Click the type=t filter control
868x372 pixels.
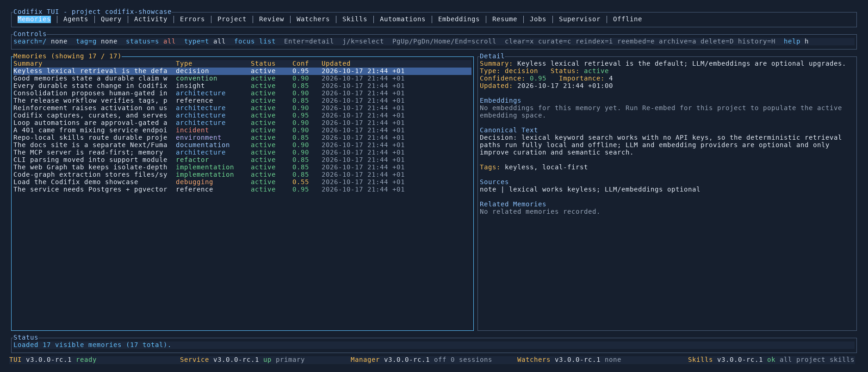tap(205, 42)
